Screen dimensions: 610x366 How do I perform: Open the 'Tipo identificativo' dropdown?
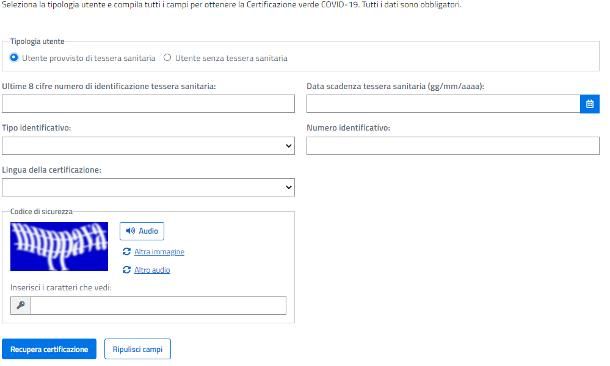click(148, 145)
